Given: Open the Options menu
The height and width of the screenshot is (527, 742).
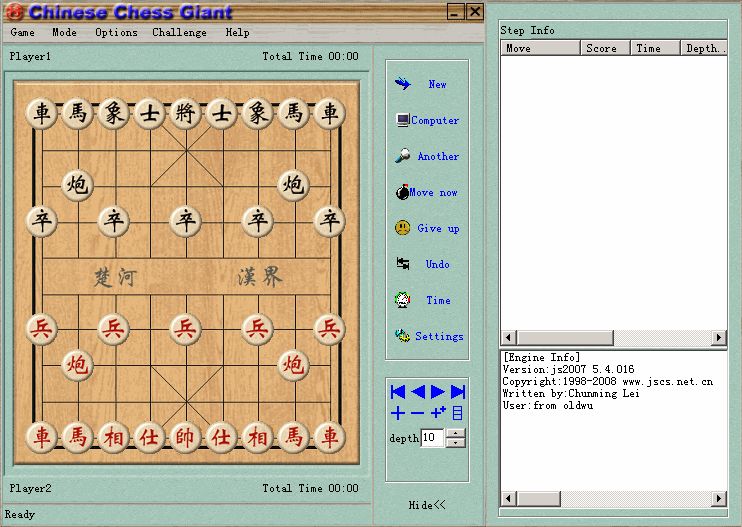Looking at the screenshot, I should tap(116, 32).
